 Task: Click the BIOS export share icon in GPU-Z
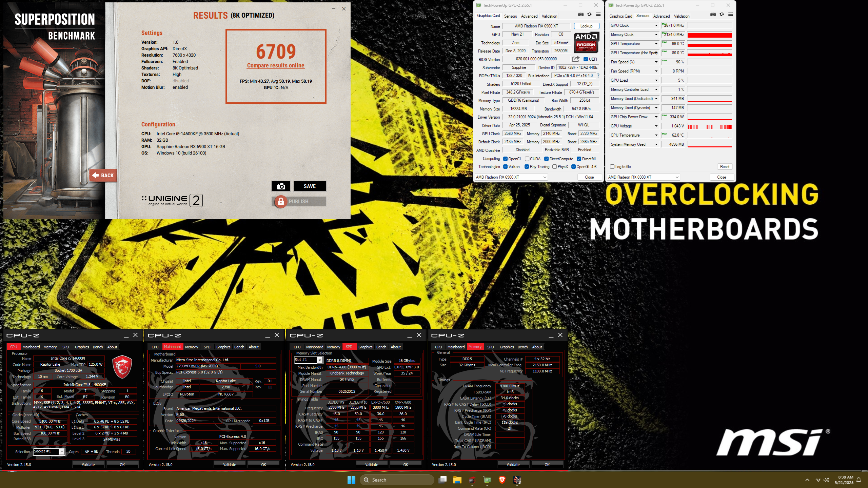(576, 59)
